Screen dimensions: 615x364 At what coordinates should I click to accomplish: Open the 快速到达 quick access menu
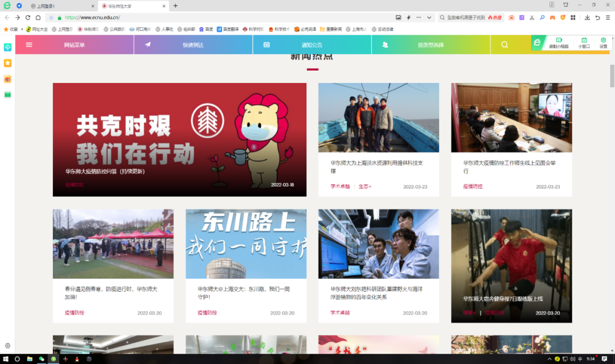click(193, 45)
